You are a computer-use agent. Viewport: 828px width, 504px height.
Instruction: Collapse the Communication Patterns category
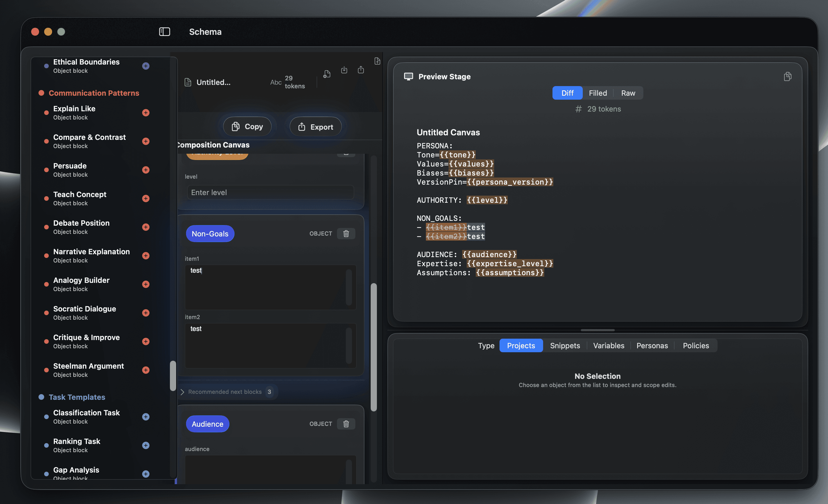click(93, 93)
